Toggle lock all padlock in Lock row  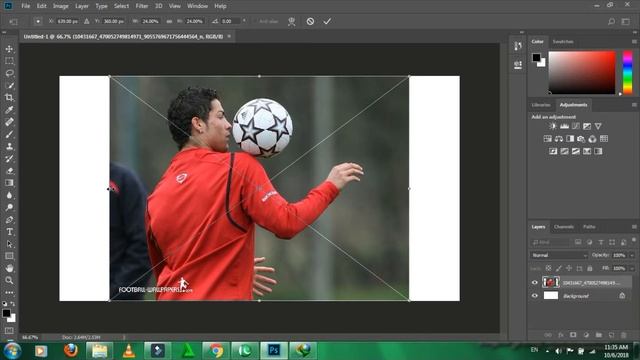[x=590, y=268]
